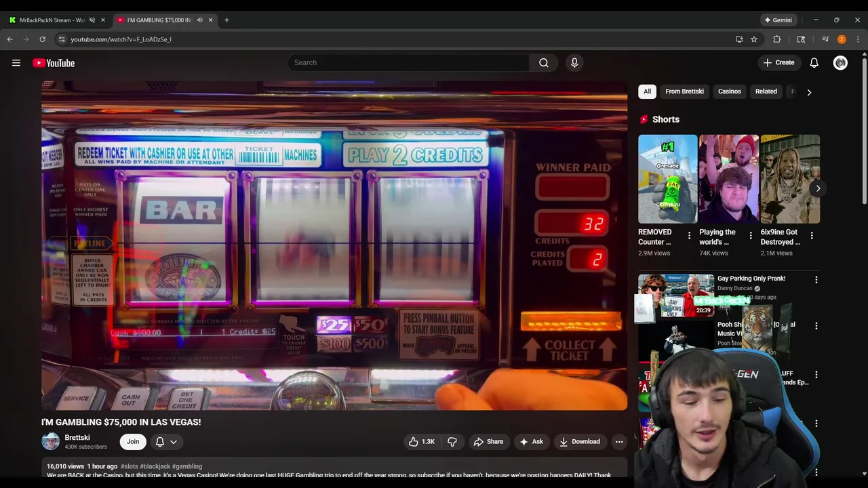868x488 pixels.
Task: Click Danny Duncan channel name
Action: click(x=735, y=289)
